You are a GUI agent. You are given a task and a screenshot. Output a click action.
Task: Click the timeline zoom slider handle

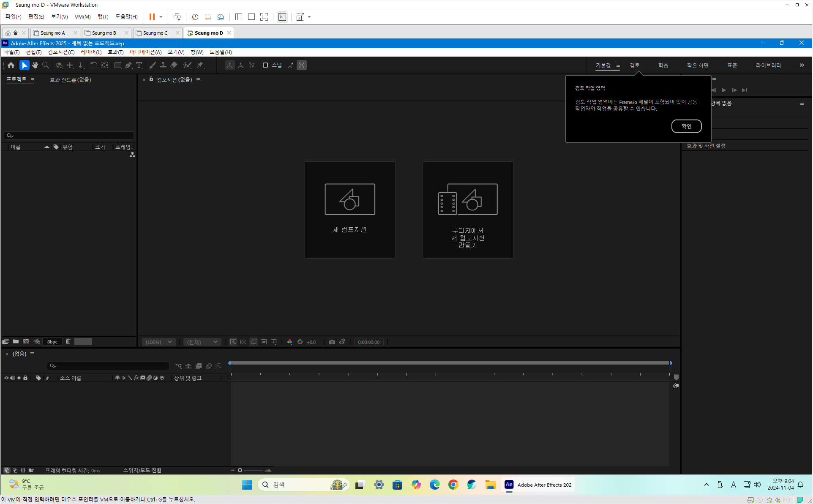pyautogui.click(x=240, y=470)
